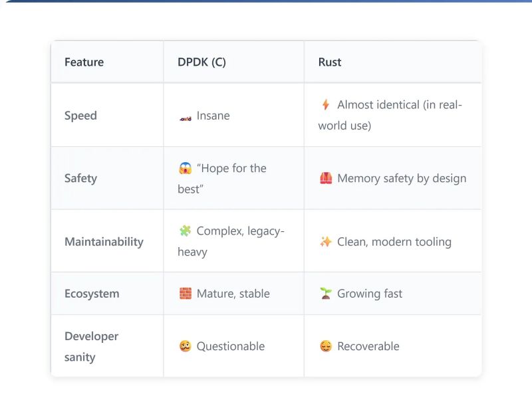Select the 'Rust' column header
The width and height of the screenshot is (532, 396).
point(329,62)
